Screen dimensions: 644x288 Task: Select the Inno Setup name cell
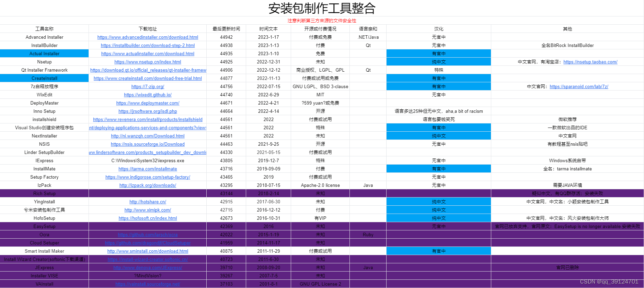tap(44, 111)
